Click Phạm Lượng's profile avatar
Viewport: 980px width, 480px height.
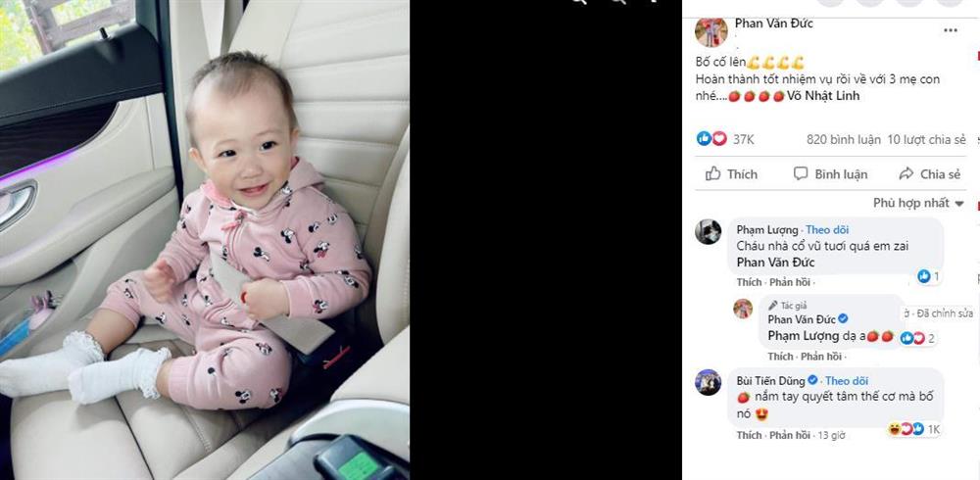coord(709,231)
